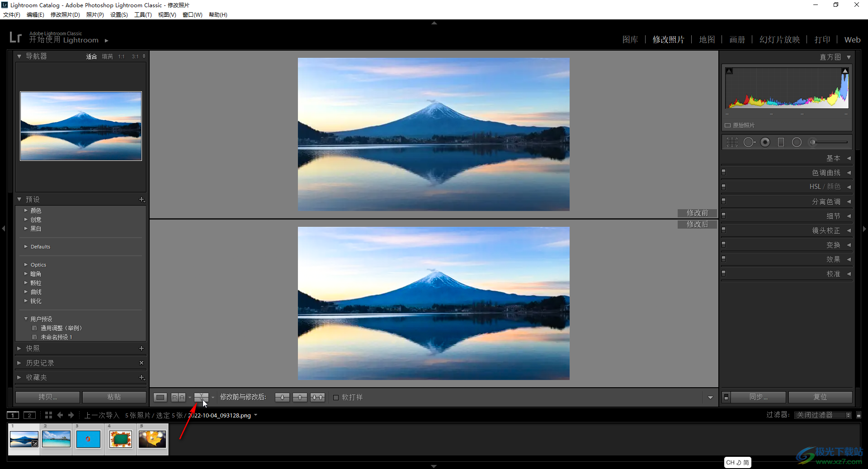The height and width of the screenshot is (469, 868).
Task: Select the Spot Removal tool
Action: [x=749, y=142]
